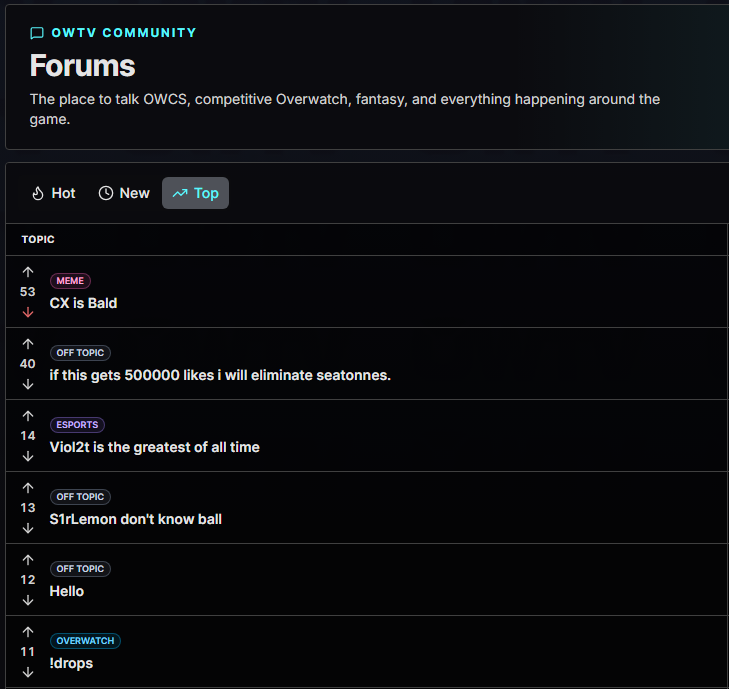The image size is (729, 689).
Task: Sort forum posts by New
Action: pos(124,193)
